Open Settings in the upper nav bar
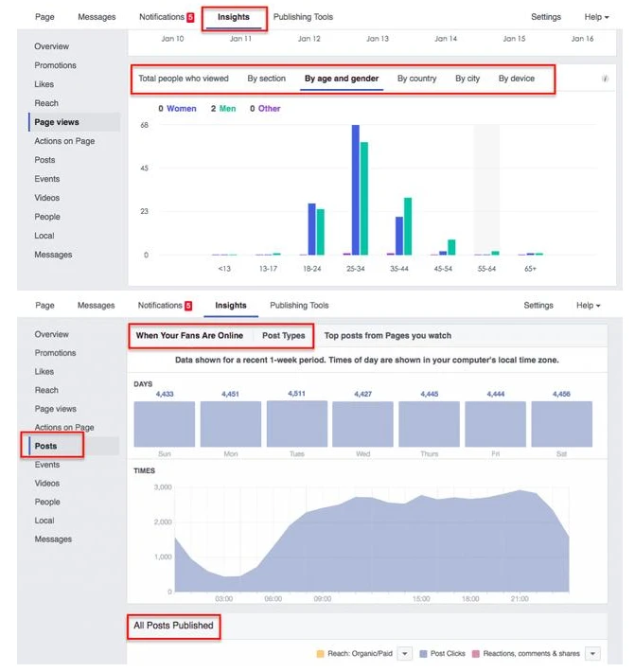This screenshot has width=635, height=672. [546, 17]
